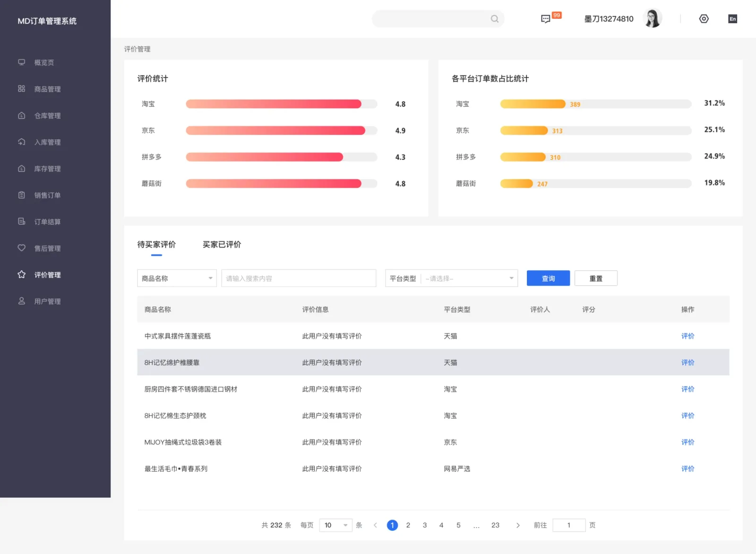Click the 库存管理 inventory icon
The width and height of the screenshot is (756, 554).
[21, 168]
